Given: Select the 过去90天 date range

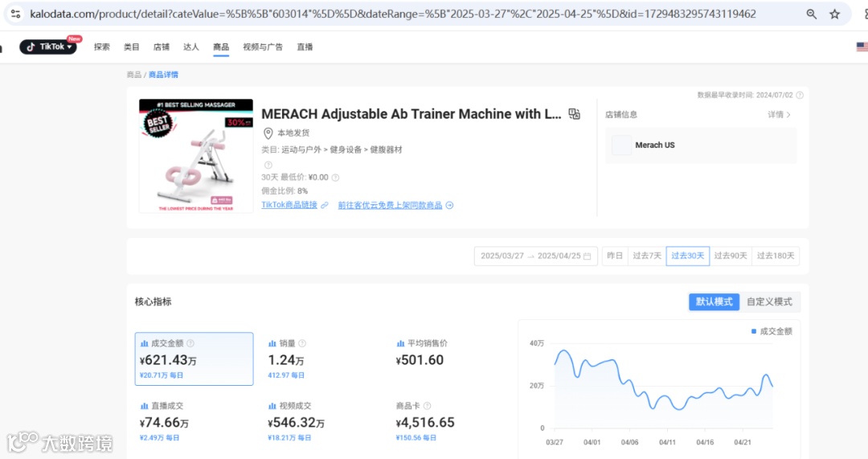Looking at the screenshot, I should 731,256.
